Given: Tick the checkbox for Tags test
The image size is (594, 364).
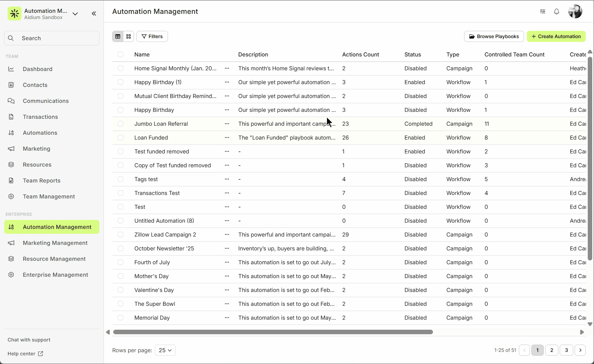Looking at the screenshot, I should point(121,179).
